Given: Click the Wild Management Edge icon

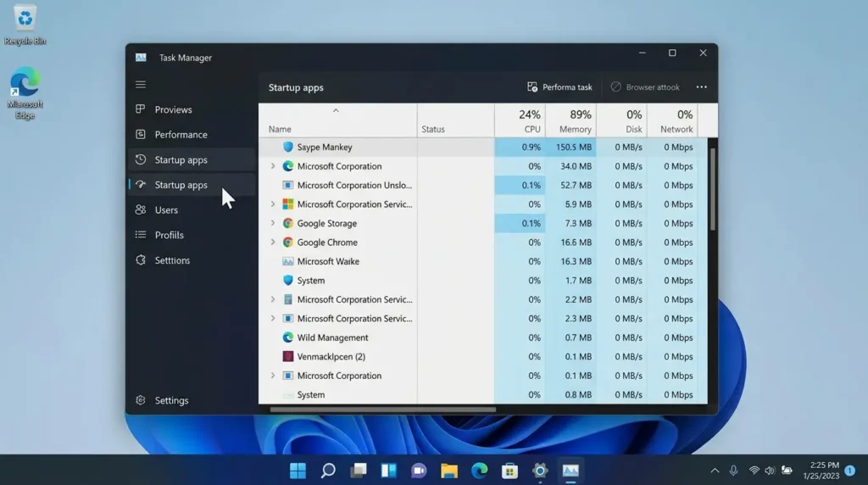Looking at the screenshot, I should tap(288, 337).
